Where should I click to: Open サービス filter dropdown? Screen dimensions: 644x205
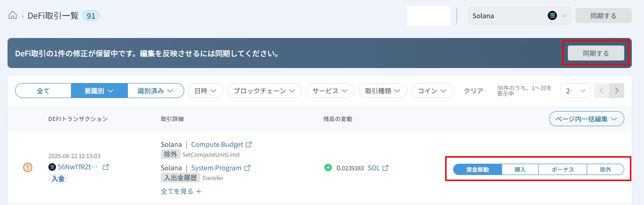330,91
